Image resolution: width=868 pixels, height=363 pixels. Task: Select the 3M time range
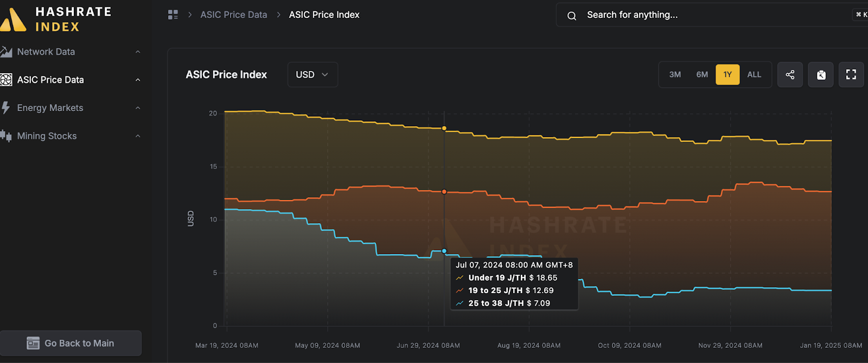pyautogui.click(x=675, y=75)
